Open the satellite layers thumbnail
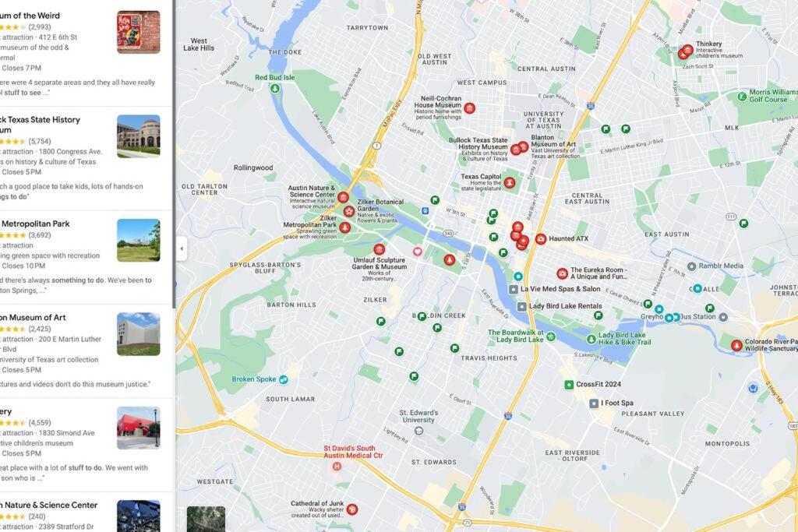Viewport: 798px width, 532px height. click(206, 519)
